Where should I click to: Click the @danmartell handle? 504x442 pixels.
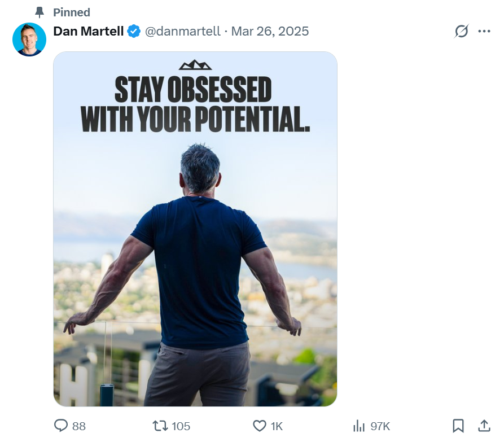[x=183, y=32]
